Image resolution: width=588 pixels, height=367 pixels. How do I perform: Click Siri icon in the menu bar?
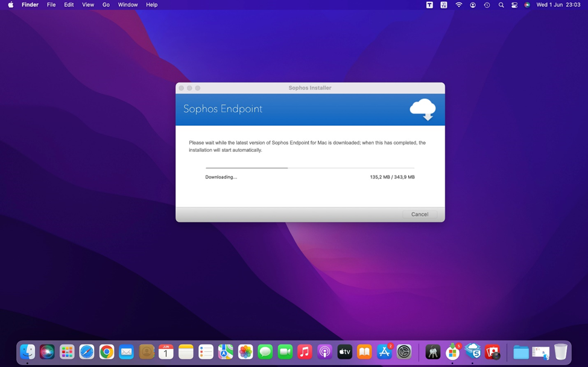click(527, 5)
